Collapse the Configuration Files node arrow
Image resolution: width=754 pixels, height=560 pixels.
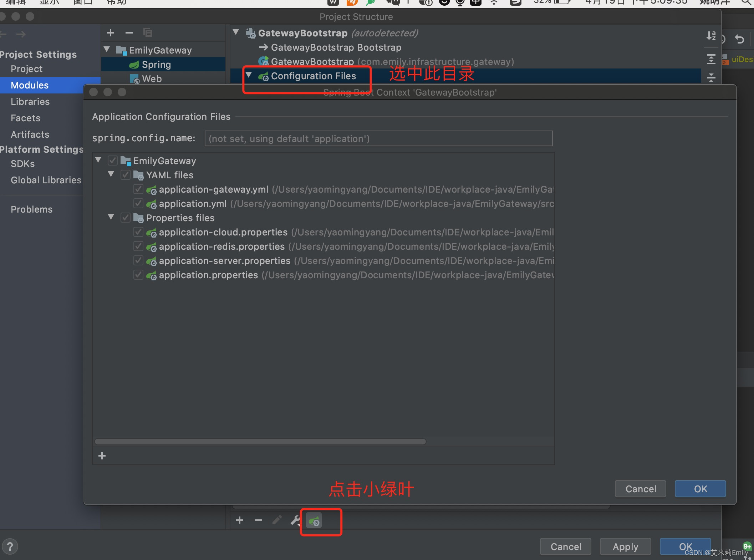coord(249,75)
